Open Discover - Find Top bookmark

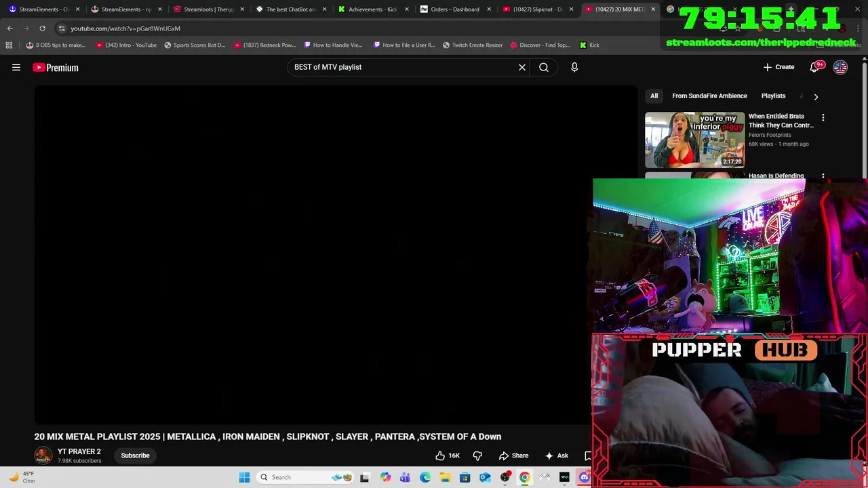[539, 45]
